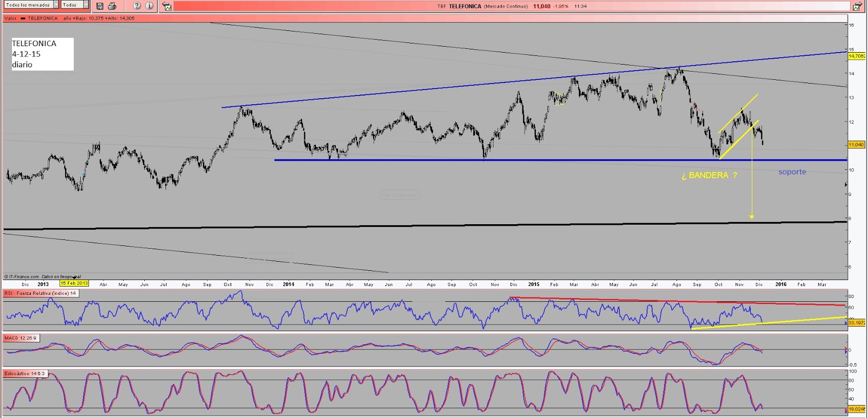868x418 pixels.
Task: Click the '2014' year label on time axis
Action: point(289,284)
